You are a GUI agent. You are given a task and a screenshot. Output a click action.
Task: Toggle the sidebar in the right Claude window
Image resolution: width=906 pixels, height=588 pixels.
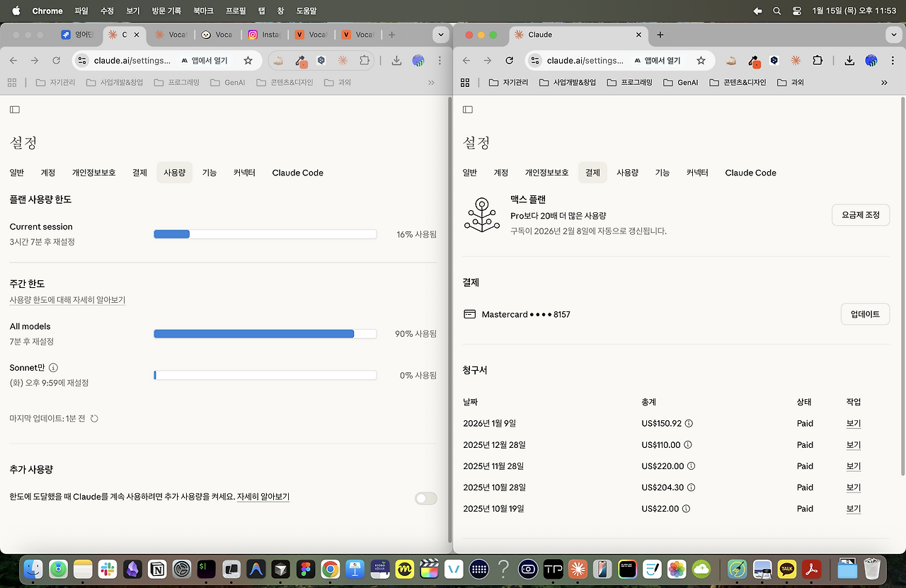[467, 110]
